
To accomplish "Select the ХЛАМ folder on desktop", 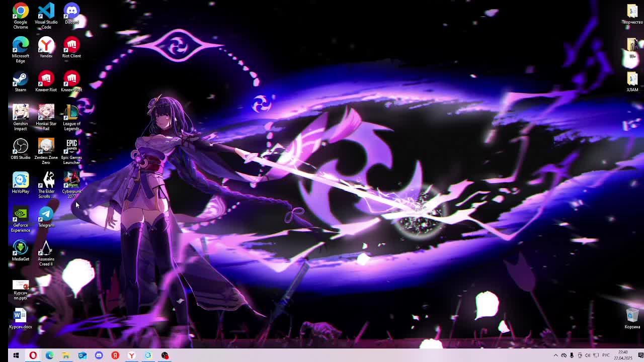I will (632, 81).
